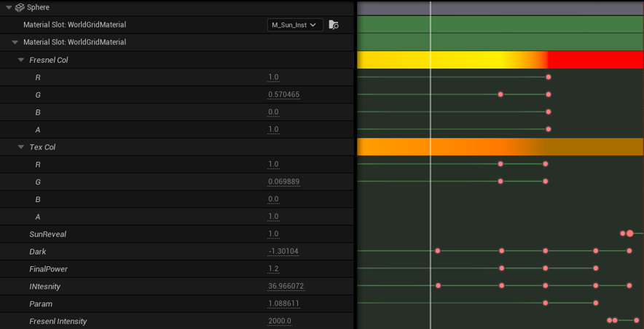Click the Sphere actor cube icon
Image resolution: width=644 pixels, height=329 pixels.
tap(20, 7)
